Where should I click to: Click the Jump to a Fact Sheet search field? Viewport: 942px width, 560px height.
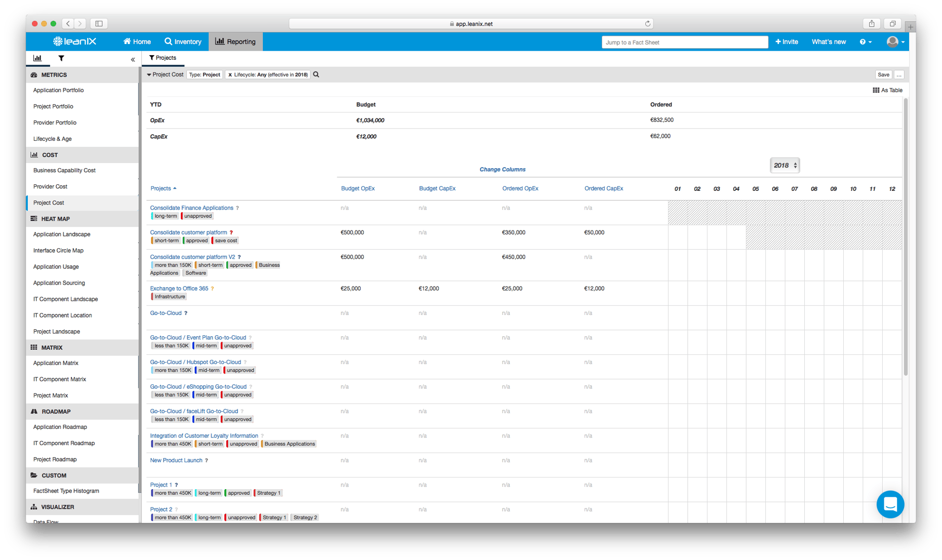pyautogui.click(x=685, y=42)
